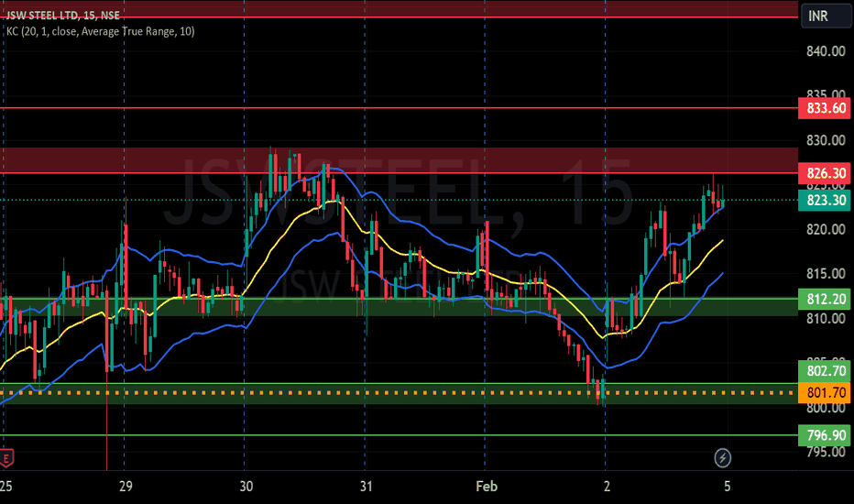The height and width of the screenshot is (504, 854).
Task: Click the earnings E marker icon
Action: (6, 458)
